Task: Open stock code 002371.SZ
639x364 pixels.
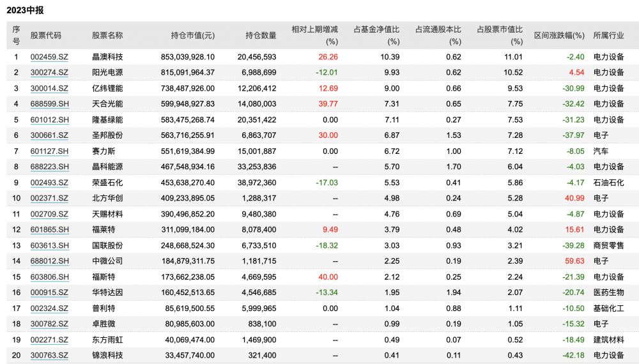Action: [49, 198]
